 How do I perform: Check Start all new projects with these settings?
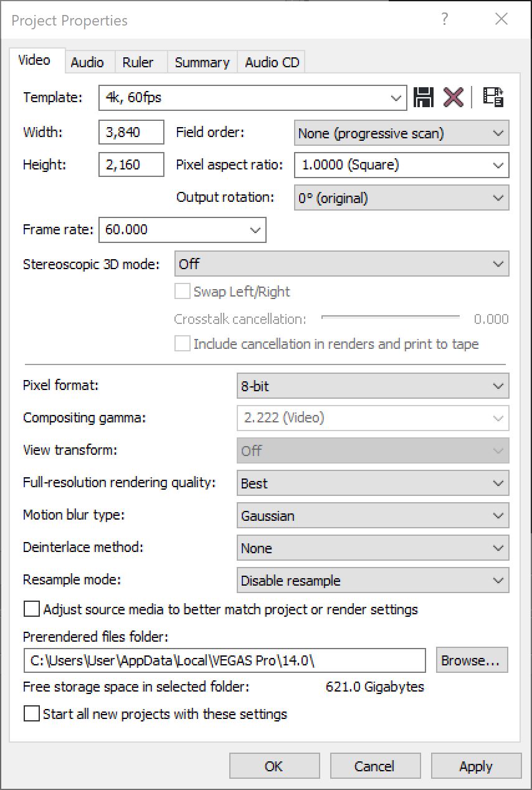pos(31,713)
